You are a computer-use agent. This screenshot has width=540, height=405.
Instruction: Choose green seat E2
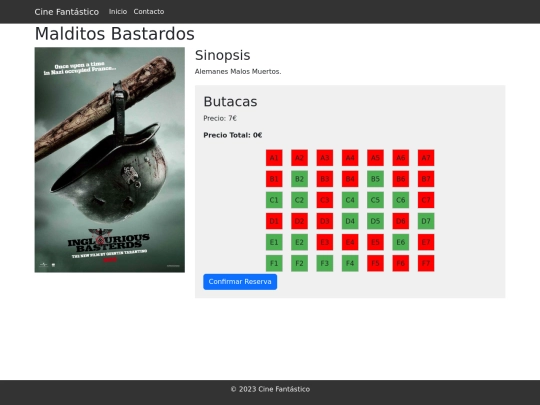point(299,242)
